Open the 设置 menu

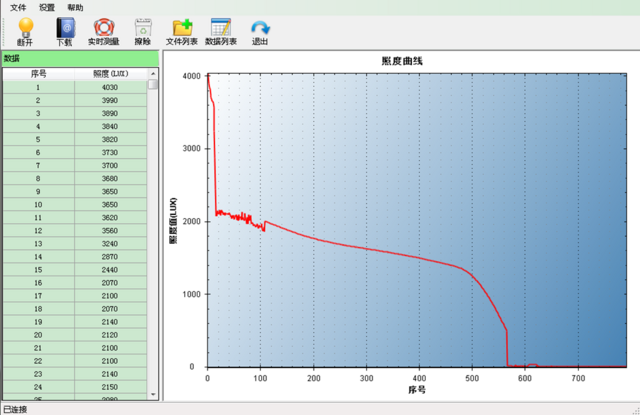coord(47,7)
